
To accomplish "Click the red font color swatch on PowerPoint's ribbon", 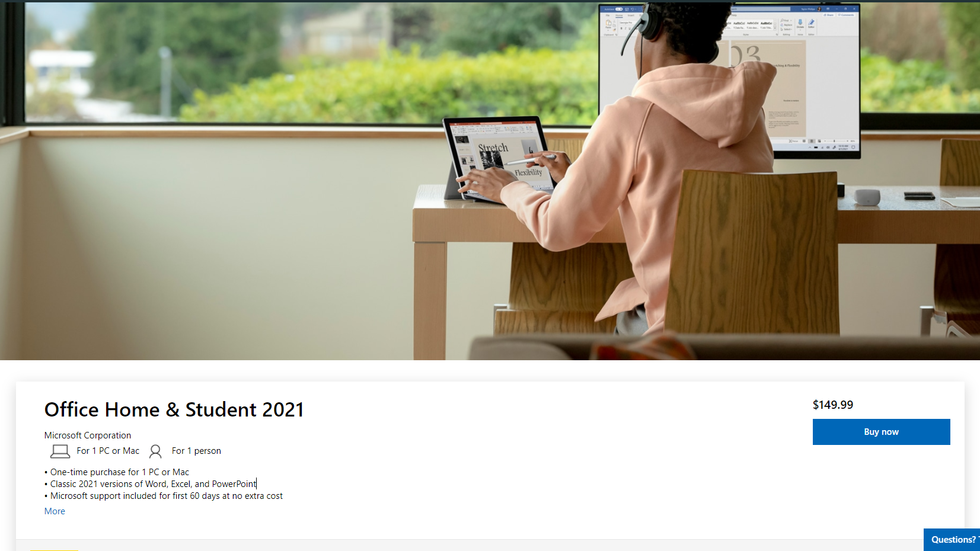I will (x=484, y=131).
